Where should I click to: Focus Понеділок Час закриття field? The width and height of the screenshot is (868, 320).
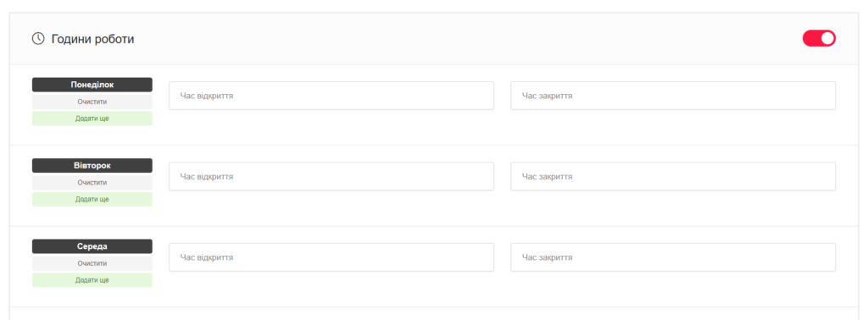pos(672,96)
